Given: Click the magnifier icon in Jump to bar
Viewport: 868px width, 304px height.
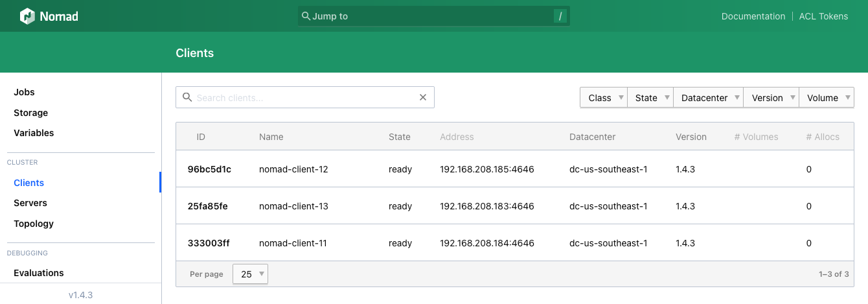Looking at the screenshot, I should [x=306, y=16].
